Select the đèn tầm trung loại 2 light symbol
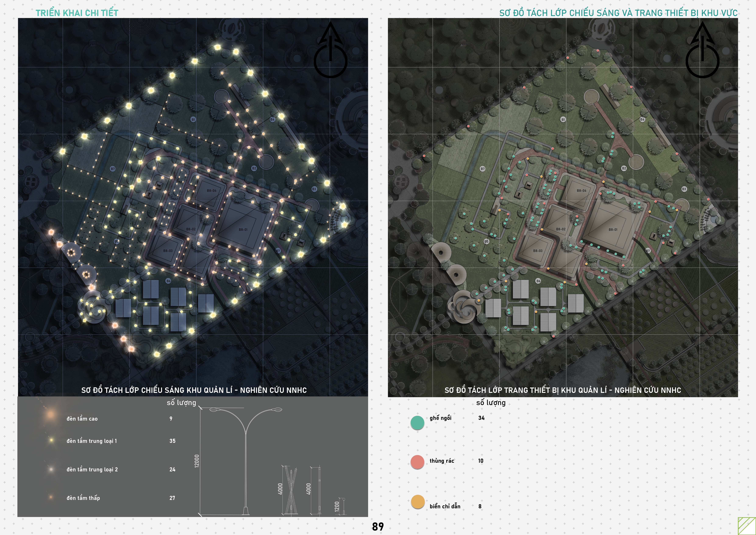 (51, 469)
